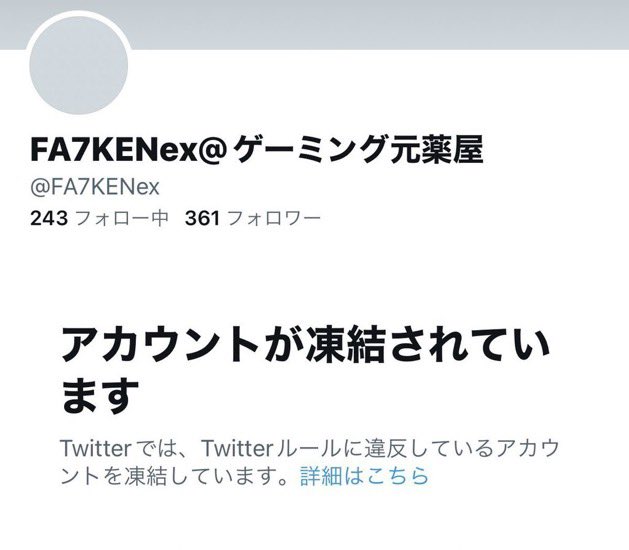Open the 243 フォロー中 following list
The image size is (629, 550).
click(99, 218)
